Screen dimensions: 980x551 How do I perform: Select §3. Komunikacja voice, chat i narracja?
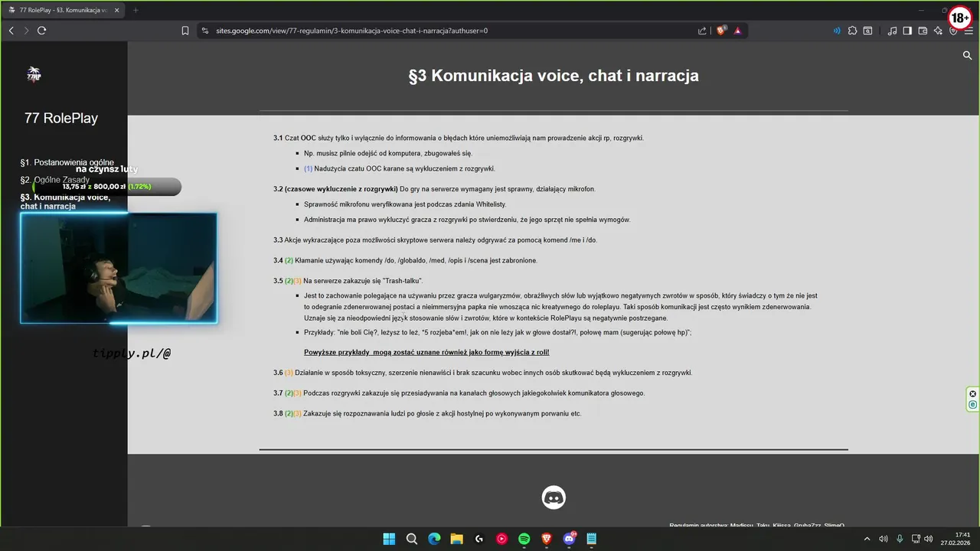click(65, 202)
